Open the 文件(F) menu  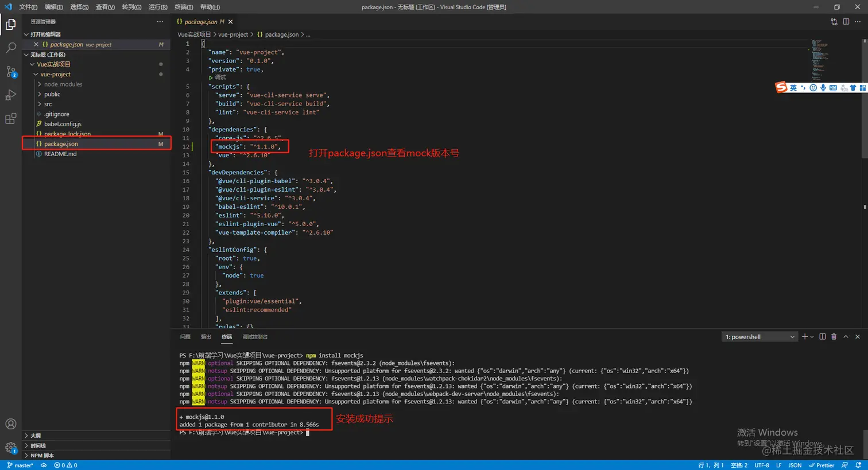coord(28,7)
